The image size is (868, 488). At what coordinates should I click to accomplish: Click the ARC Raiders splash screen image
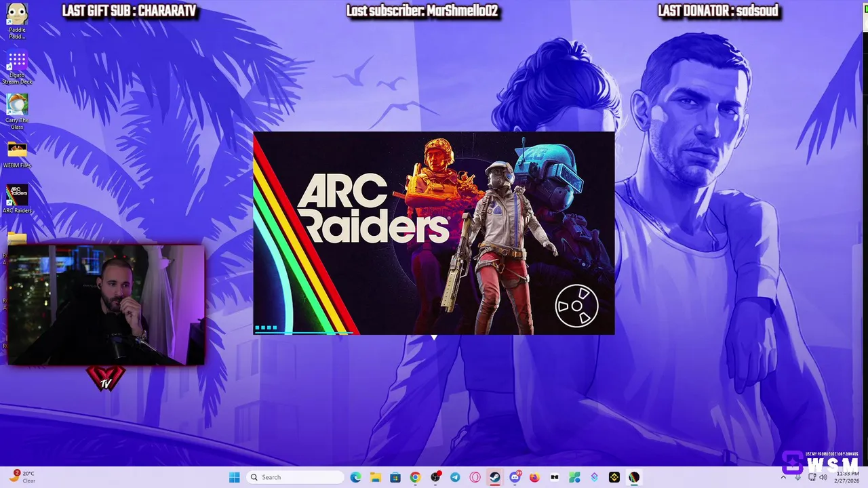coord(434,233)
